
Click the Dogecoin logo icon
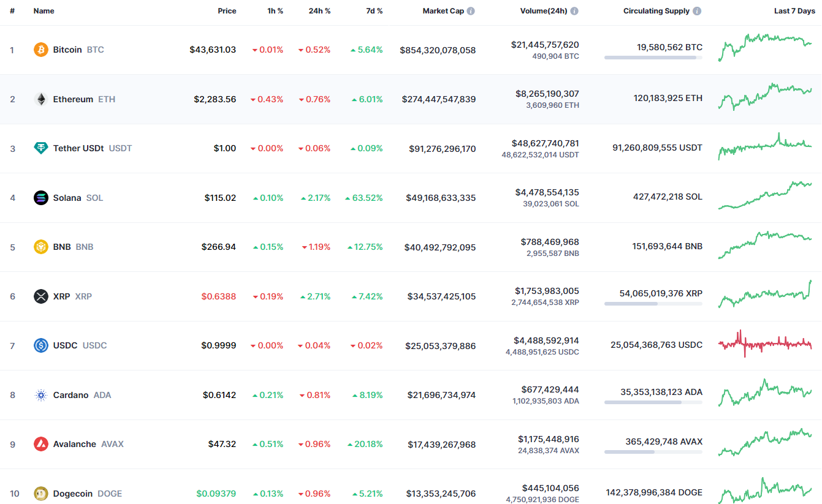pyautogui.click(x=40, y=494)
